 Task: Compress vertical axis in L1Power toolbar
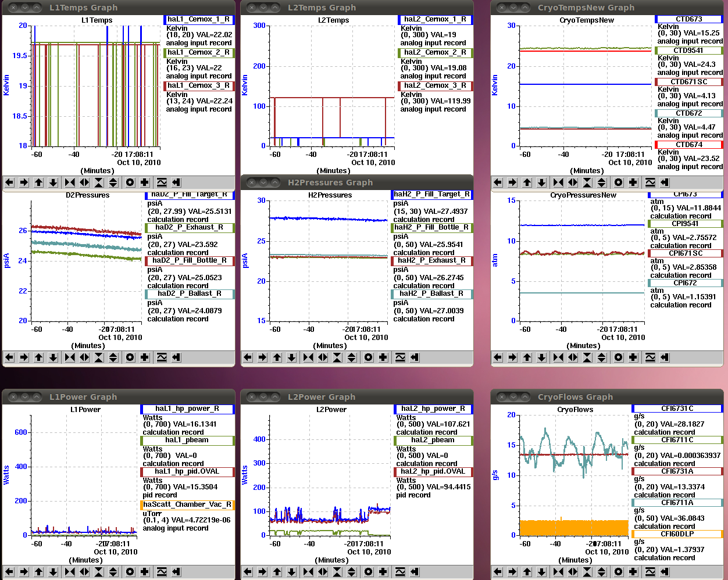coord(99,572)
